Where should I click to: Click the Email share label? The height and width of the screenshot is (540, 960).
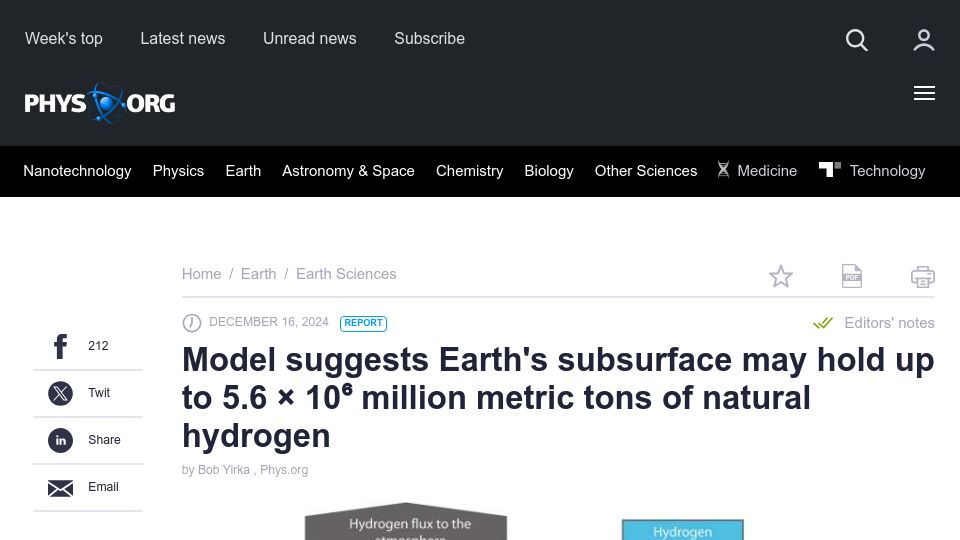pyautogui.click(x=103, y=487)
